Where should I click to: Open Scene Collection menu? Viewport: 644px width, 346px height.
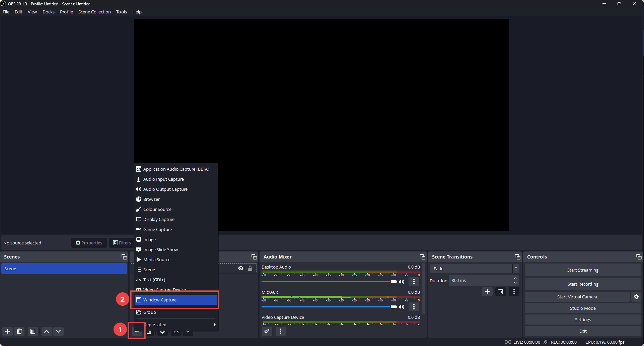pos(94,12)
